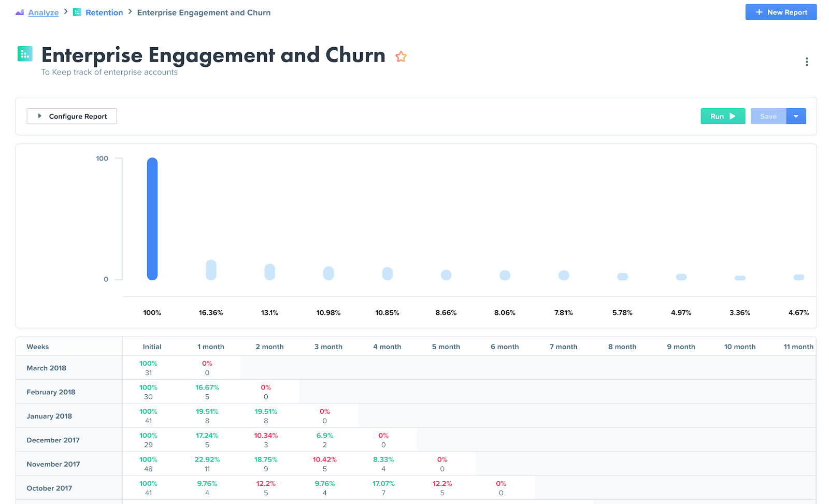Select the March 2018 row label
Screen dimensions: 829x504
[47, 368]
